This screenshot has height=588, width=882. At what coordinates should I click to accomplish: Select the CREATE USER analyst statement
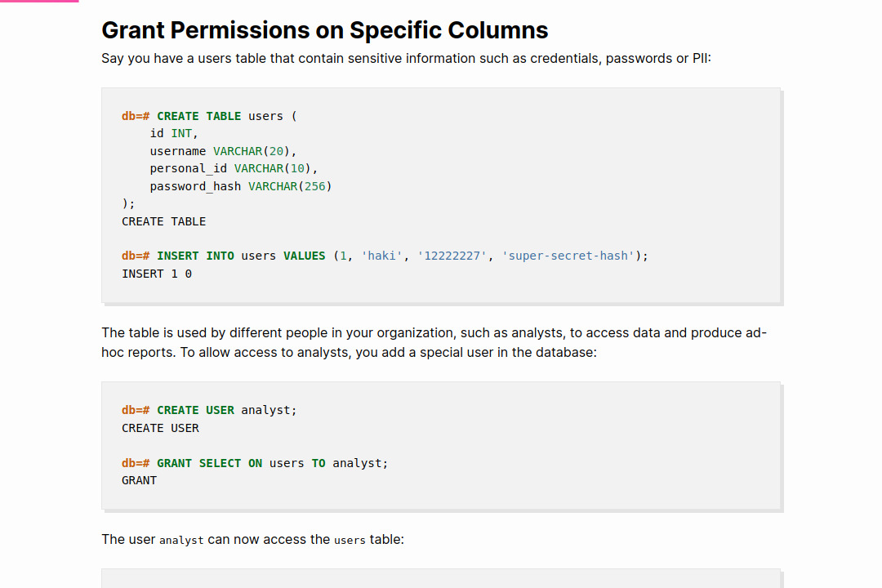[x=208, y=409]
